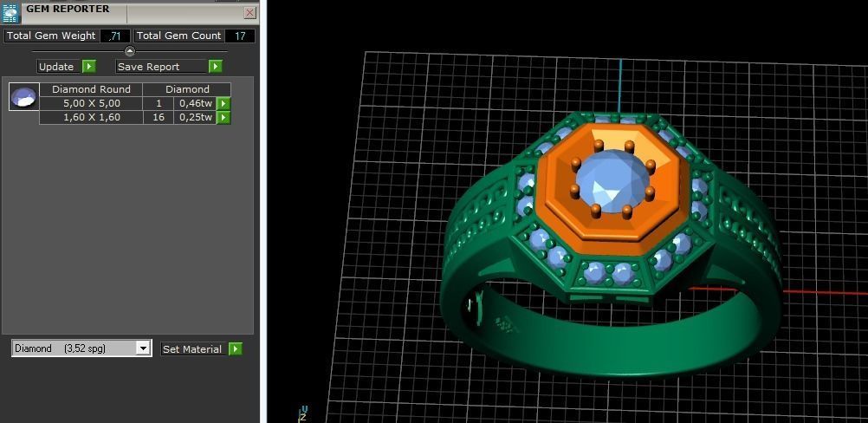The width and height of the screenshot is (868, 423).
Task: Click the Set Material button label
Action: coord(194,348)
